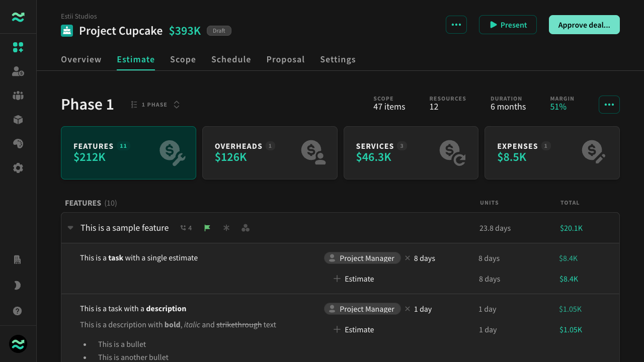Viewport: 644px width, 362px height.
Task: Add an estimate to the single estimate task
Action: [x=354, y=279]
